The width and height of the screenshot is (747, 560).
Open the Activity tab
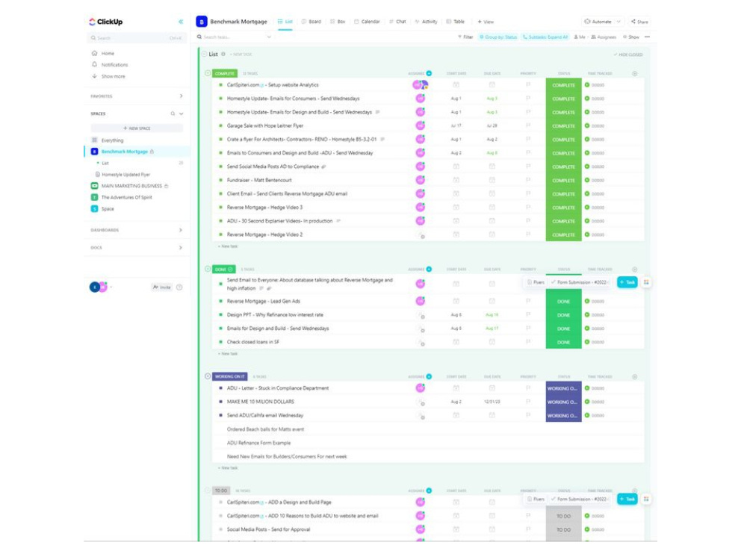426,22
